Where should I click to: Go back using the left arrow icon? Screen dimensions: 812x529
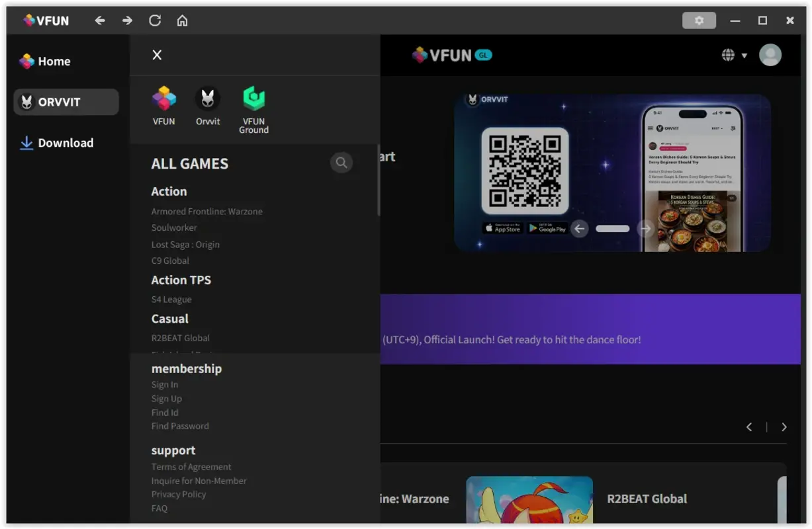pos(100,20)
